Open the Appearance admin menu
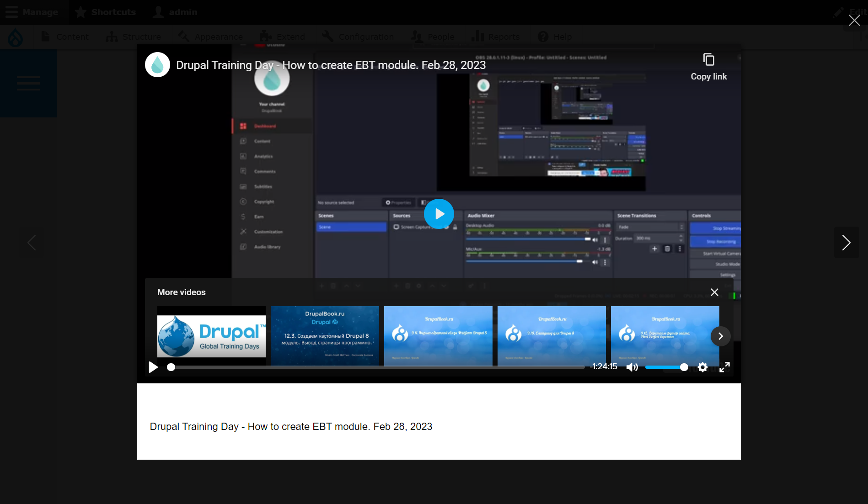Viewport: 868px width, 504px height. pos(211,37)
